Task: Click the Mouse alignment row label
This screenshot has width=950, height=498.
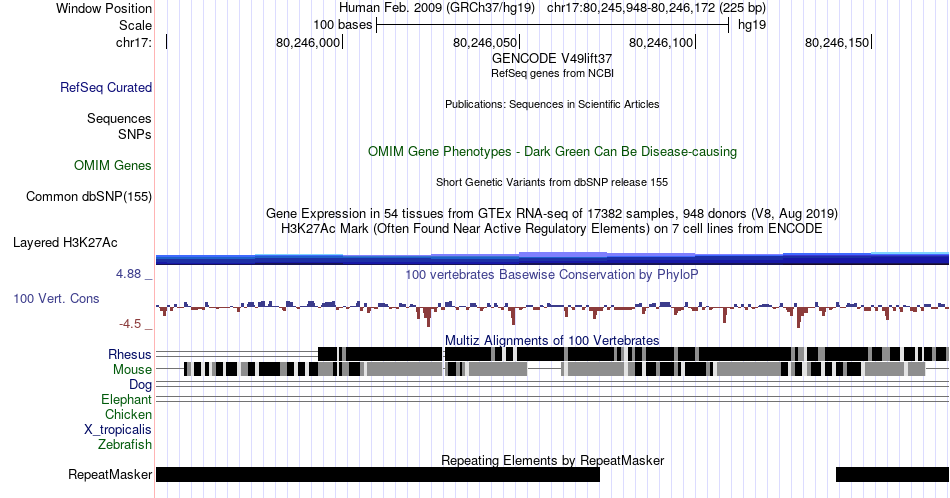Action: (132, 370)
